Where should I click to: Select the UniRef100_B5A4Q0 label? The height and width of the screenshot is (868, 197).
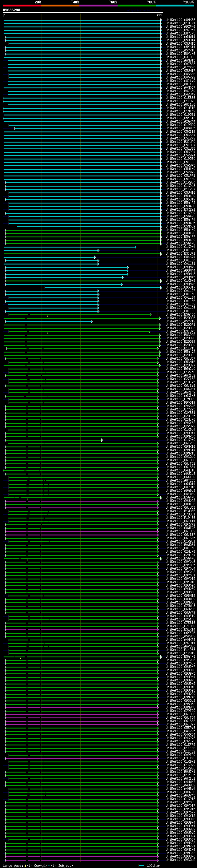coord(180,314)
